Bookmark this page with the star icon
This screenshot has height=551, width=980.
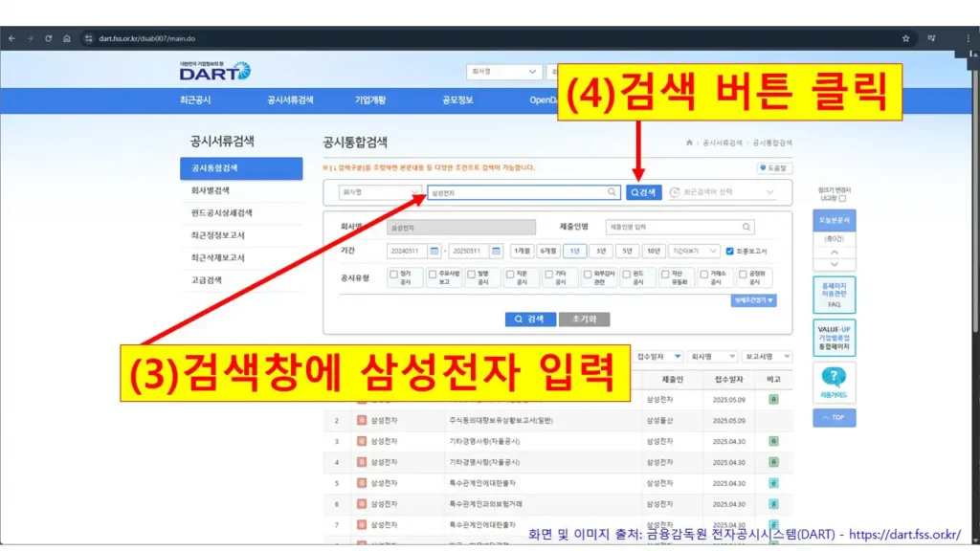tap(905, 38)
